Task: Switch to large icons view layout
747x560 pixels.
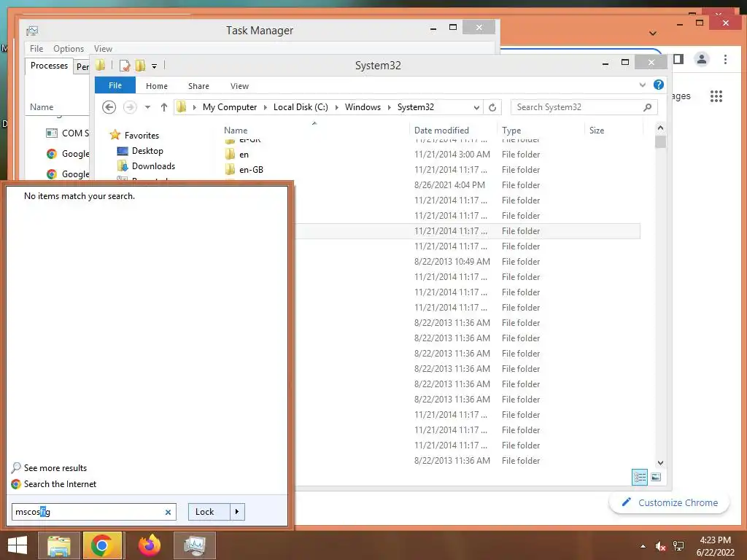Action: [x=656, y=477]
